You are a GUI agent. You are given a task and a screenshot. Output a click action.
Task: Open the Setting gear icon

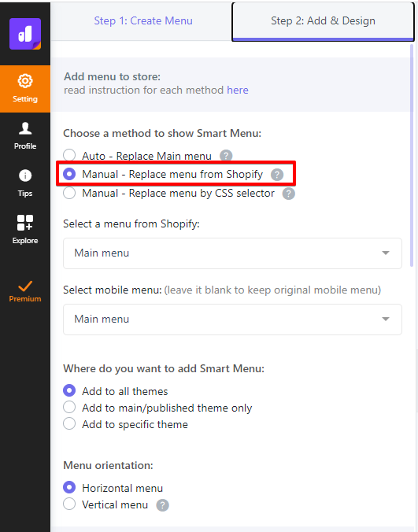point(25,81)
